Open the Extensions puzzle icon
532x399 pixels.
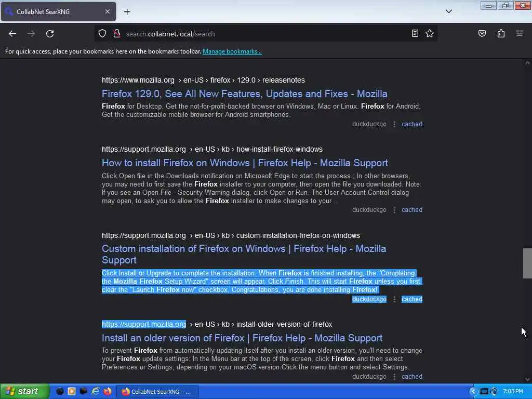pyautogui.click(x=501, y=33)
